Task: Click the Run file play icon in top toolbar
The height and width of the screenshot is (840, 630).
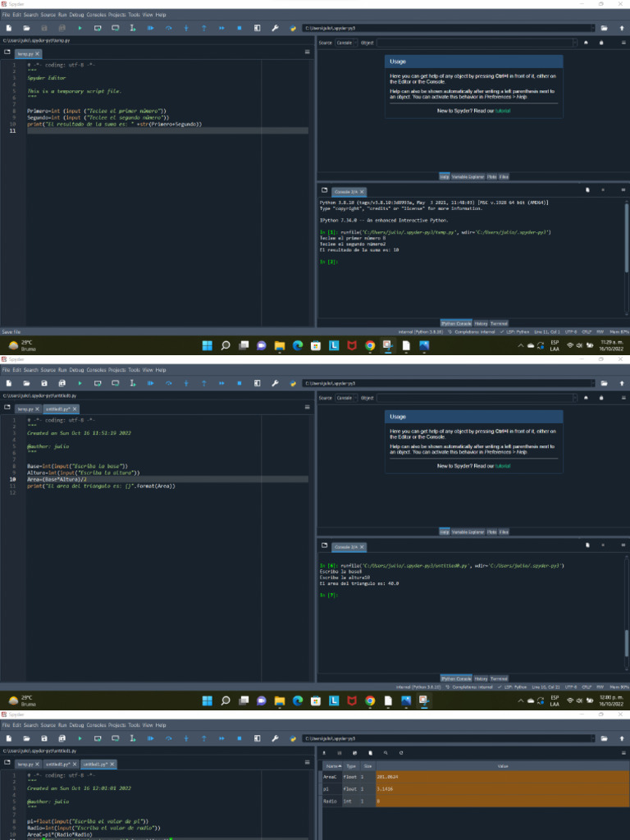Action: 80,28
